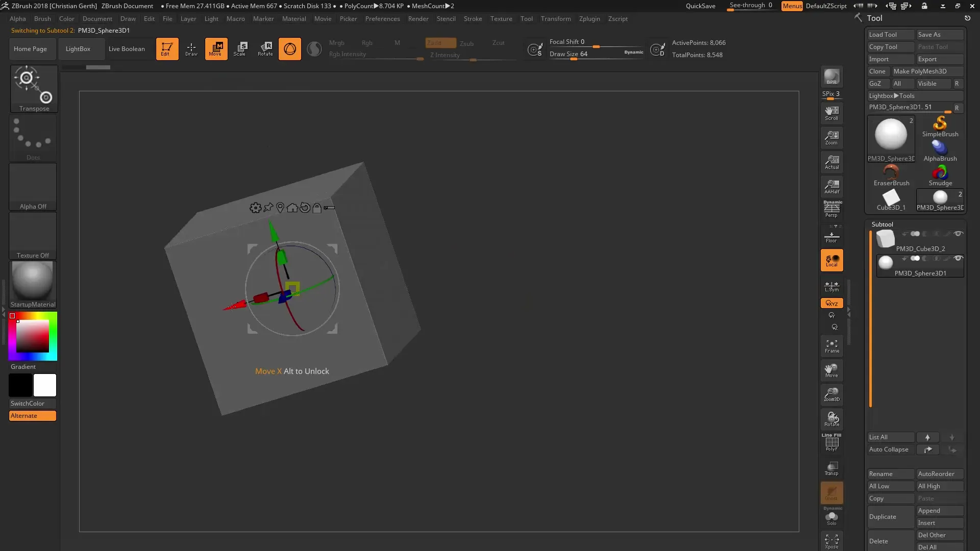Select the EraserBrush tool
The image size is (980, 551).
click(891, 176)
